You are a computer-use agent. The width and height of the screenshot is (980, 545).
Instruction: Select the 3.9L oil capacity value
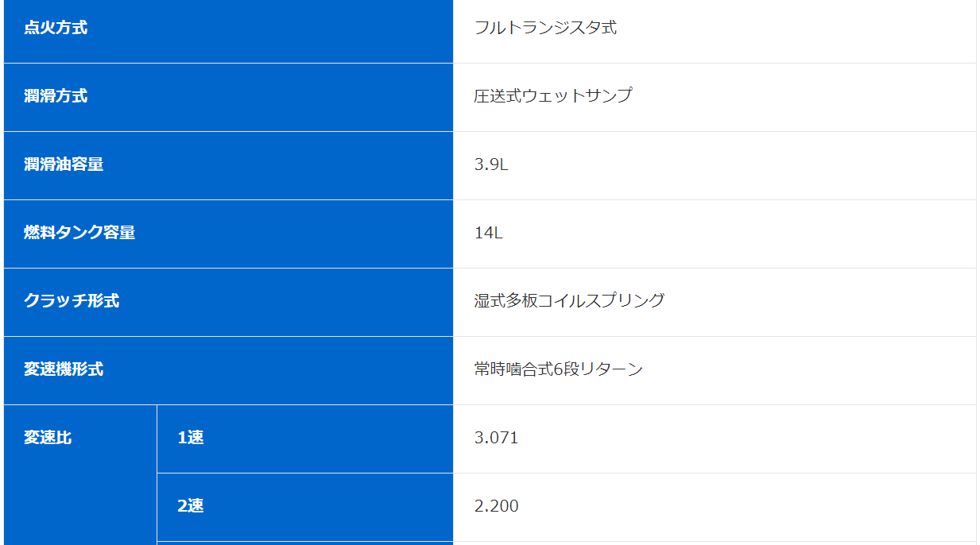click(491, 165)
